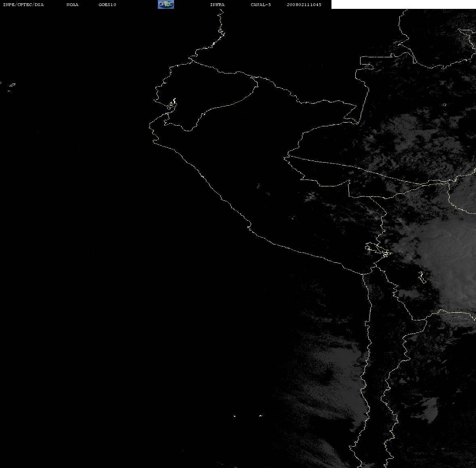Screen dimensions: 476x468
Task: Select the CANAL-5 channel label
Action: click(261, 4)
